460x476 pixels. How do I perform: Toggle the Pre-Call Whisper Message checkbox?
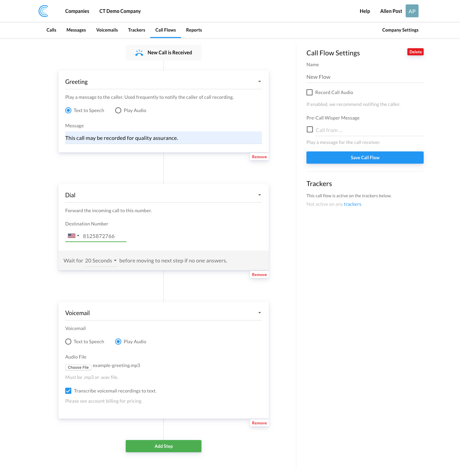click(x=309, y=129)
